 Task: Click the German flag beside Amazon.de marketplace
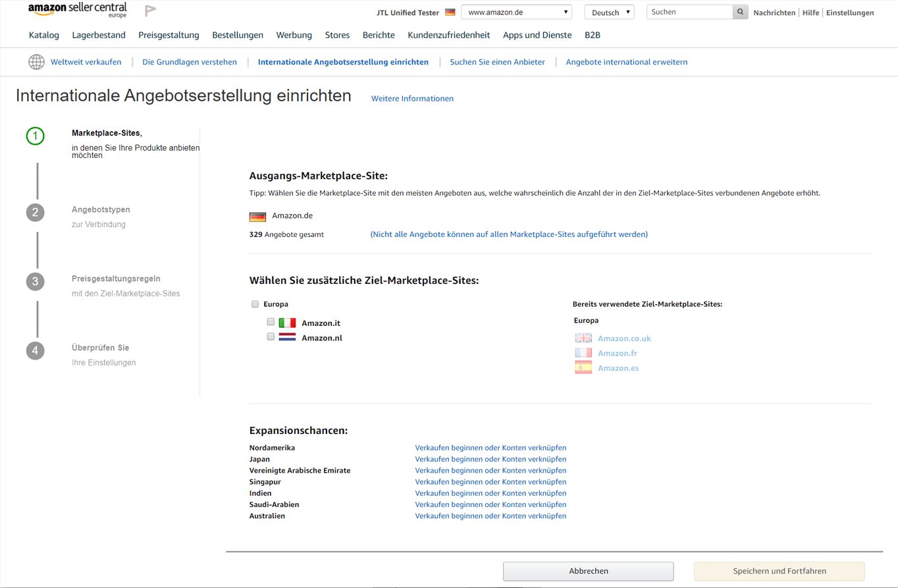coord(257,217)
